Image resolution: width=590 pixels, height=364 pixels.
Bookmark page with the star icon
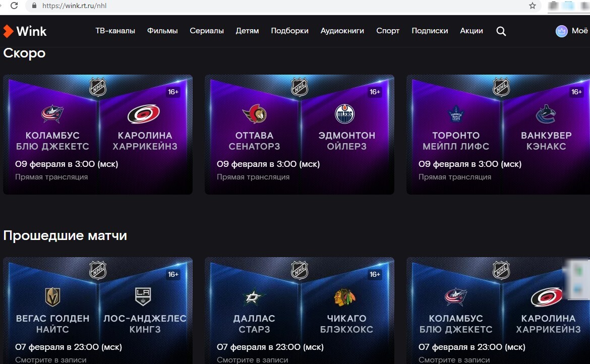pos(533,6)
